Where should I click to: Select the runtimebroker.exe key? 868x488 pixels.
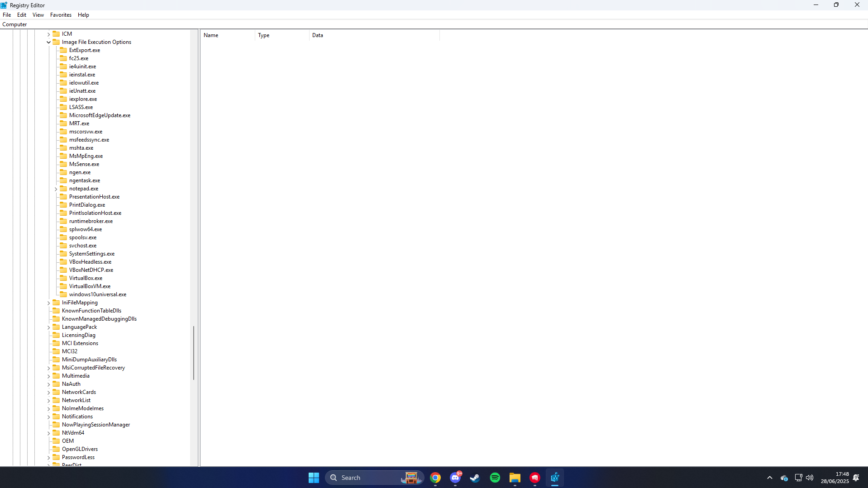click(x=91, y=221)
